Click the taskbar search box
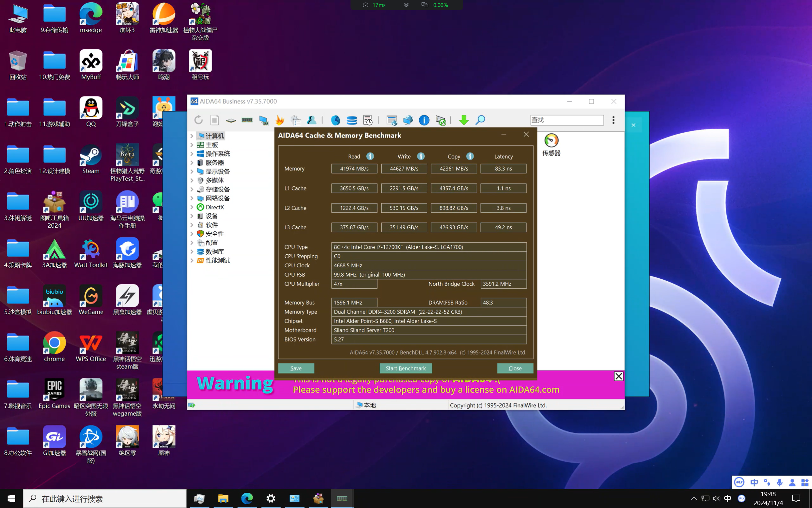Image resolution: width=812 pixels, height=508 pixels. (105, 498)
